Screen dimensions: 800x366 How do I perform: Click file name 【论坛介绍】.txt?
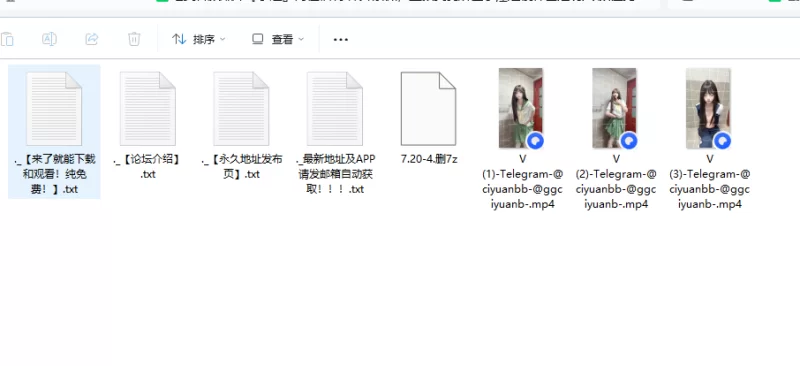tap(147, 166)
